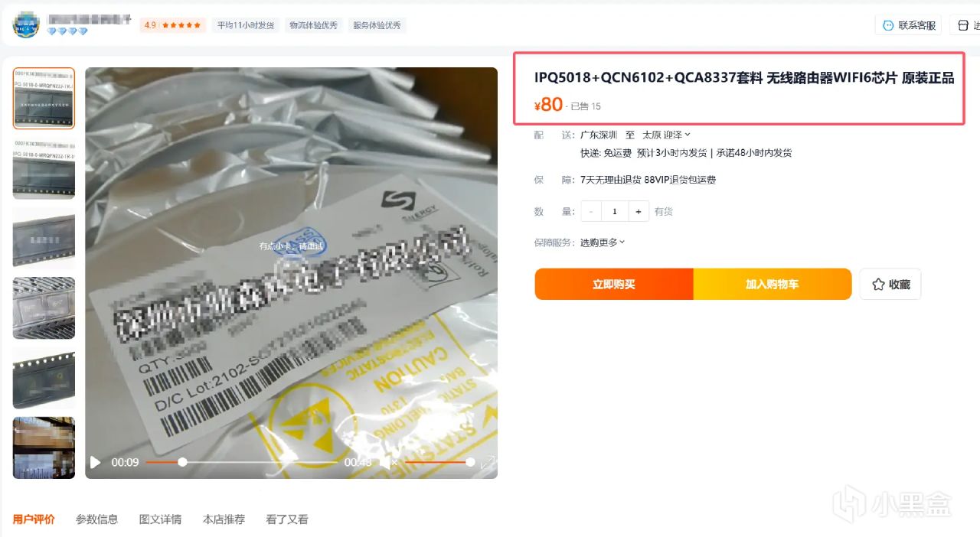Click the shop avatar logo
Viewport: 980px width, 537px height.
26,24
